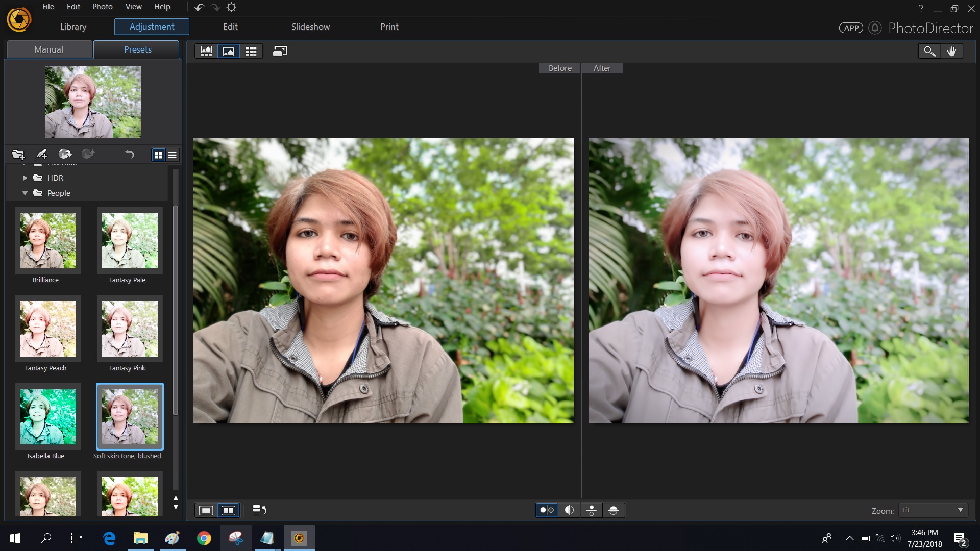Click the help question mark icon

(x=921, y=9)
